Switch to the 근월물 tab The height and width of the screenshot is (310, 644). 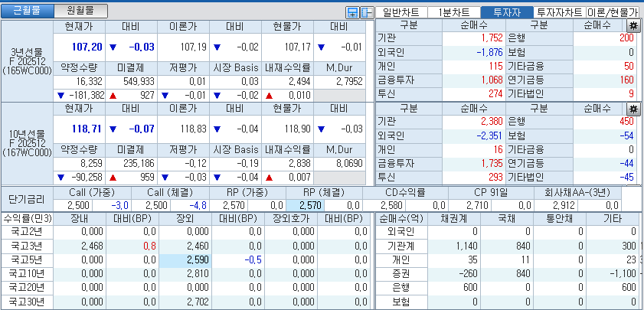[27, 11]
